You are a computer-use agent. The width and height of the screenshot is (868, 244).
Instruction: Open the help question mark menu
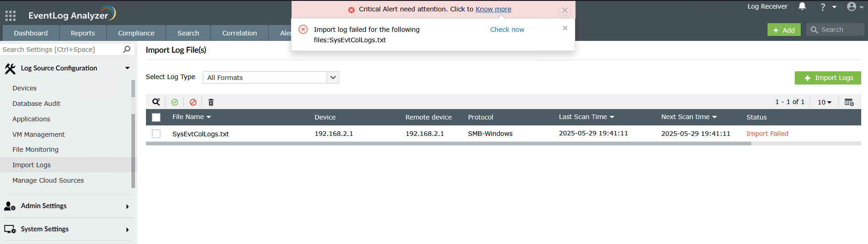[823, 7]
